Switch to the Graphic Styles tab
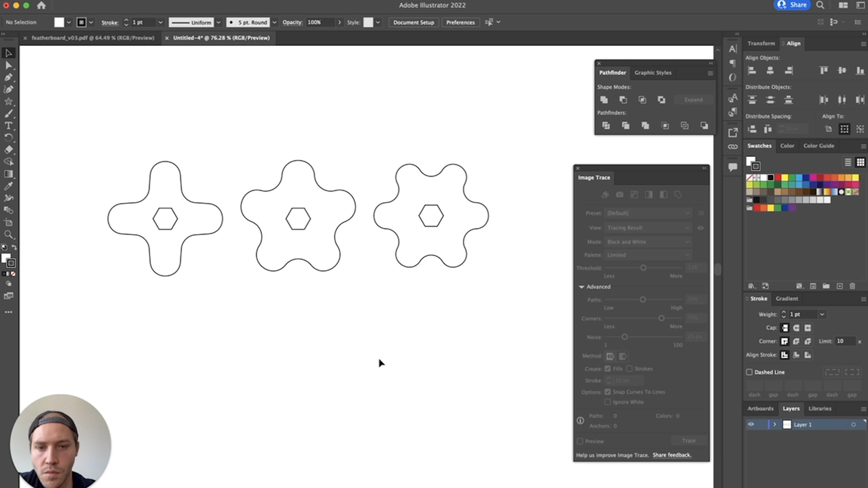 [x=653, y=73]
